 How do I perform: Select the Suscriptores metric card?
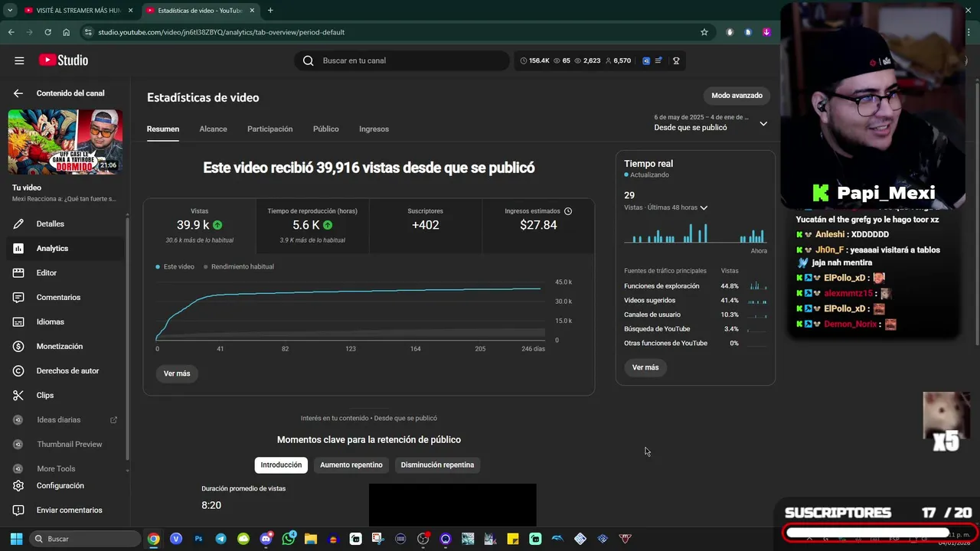(426, 227)
